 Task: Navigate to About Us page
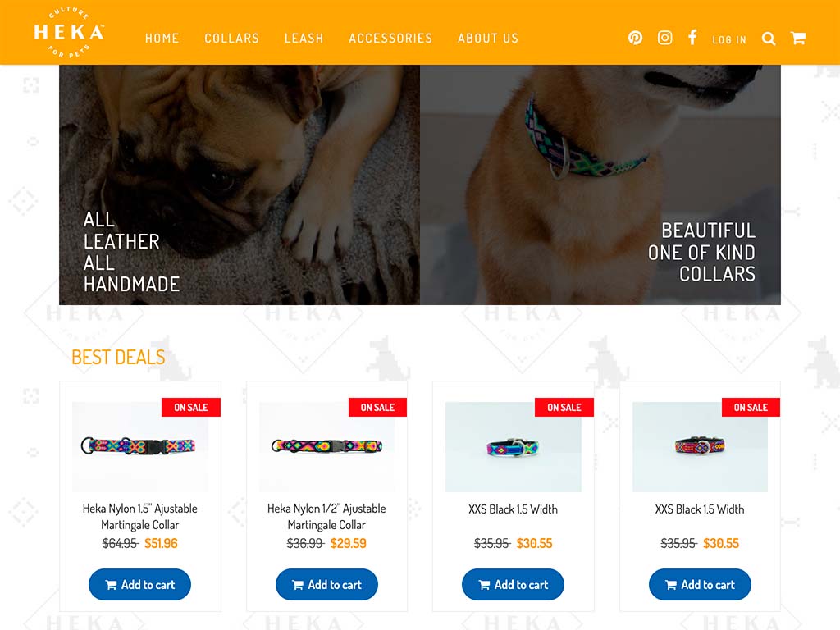pos(488,39)
